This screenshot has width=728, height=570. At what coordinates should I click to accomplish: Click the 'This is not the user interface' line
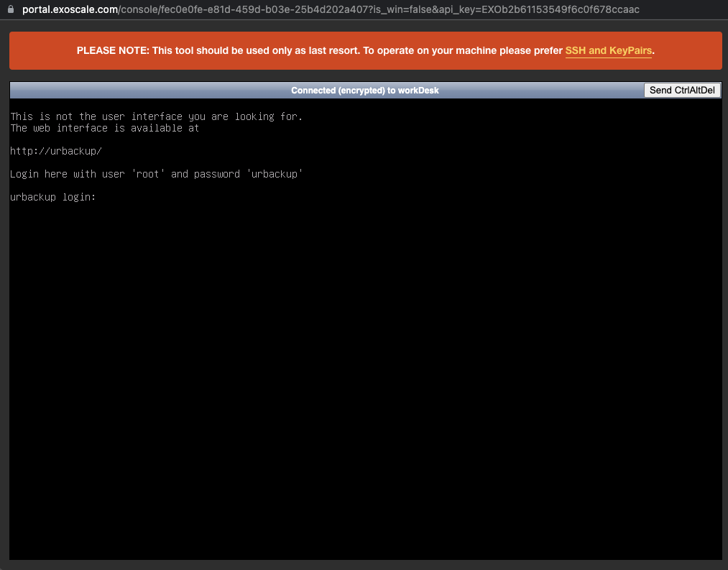point(156,116)
